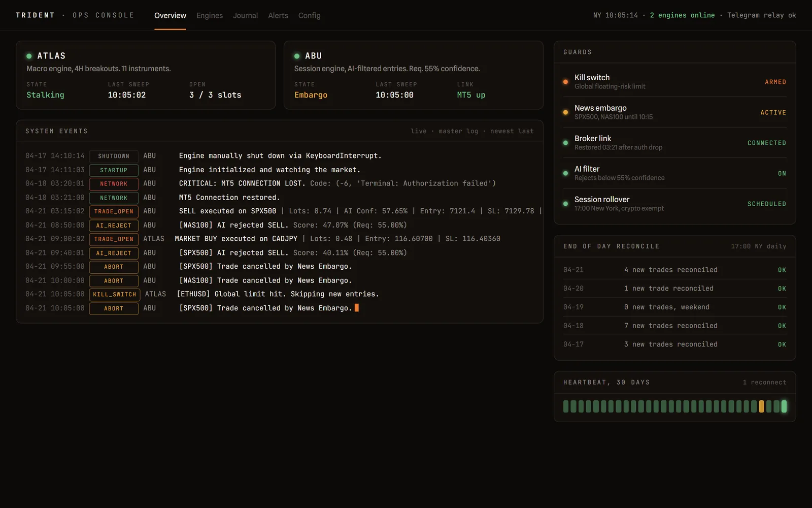Click the ATLAS Stalking state value
812x508 pixels.
(45, 95)
